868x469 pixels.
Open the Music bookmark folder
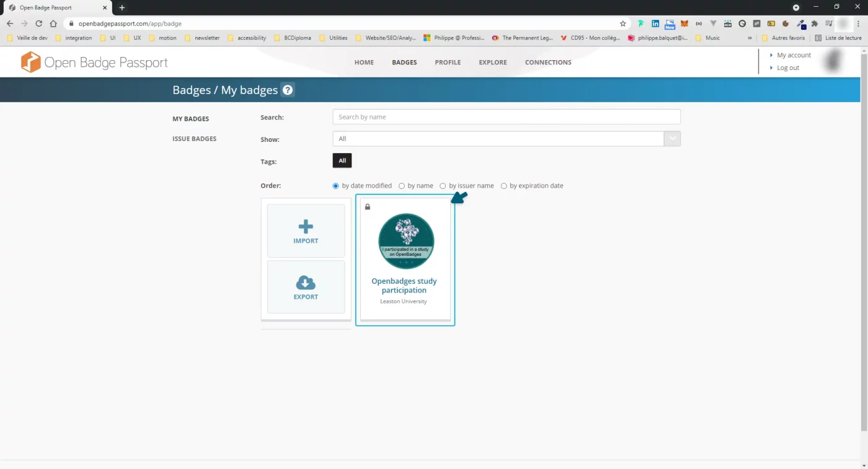(x=708, y=38)
